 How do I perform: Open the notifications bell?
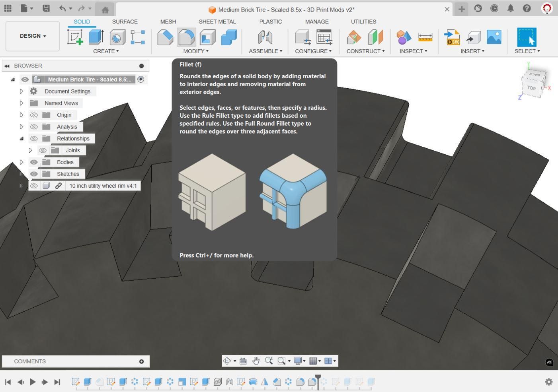click(511, 8)
